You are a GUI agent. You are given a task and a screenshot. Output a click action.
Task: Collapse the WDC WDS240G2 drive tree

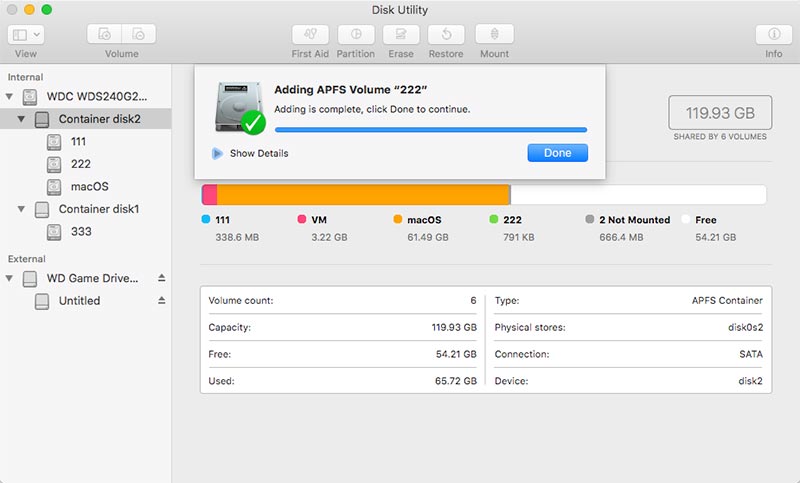tap(10, 97)
